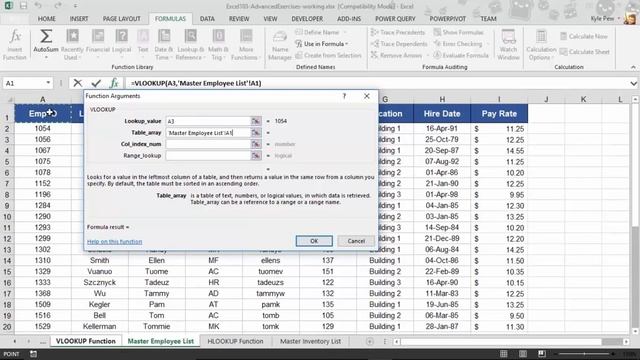Viewport: 640px width, 360px height.
Task: Click the horizontal scrollbar
Action: pos(510,341)
